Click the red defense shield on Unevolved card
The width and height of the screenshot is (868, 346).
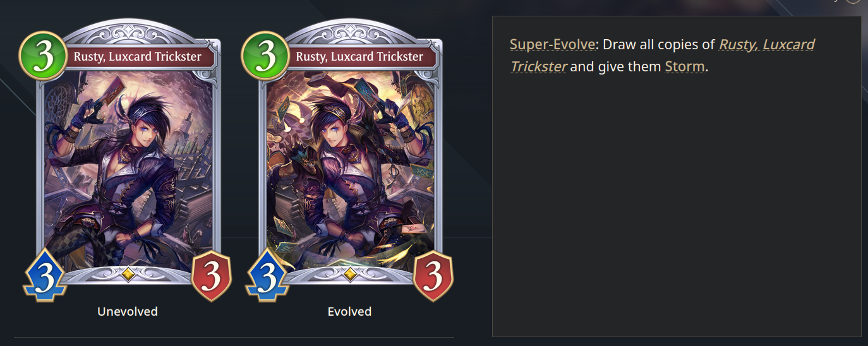(x=211, y=277)
